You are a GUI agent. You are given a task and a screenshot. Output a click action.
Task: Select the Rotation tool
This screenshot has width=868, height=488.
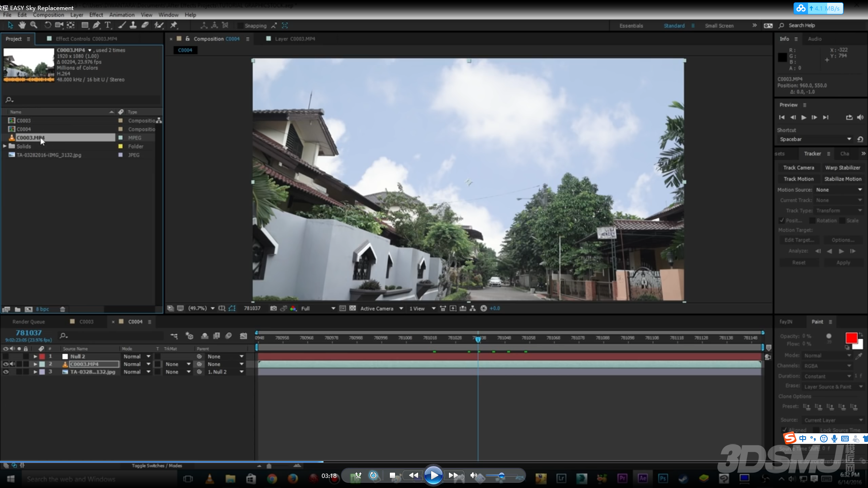click(x=48, y=25)
